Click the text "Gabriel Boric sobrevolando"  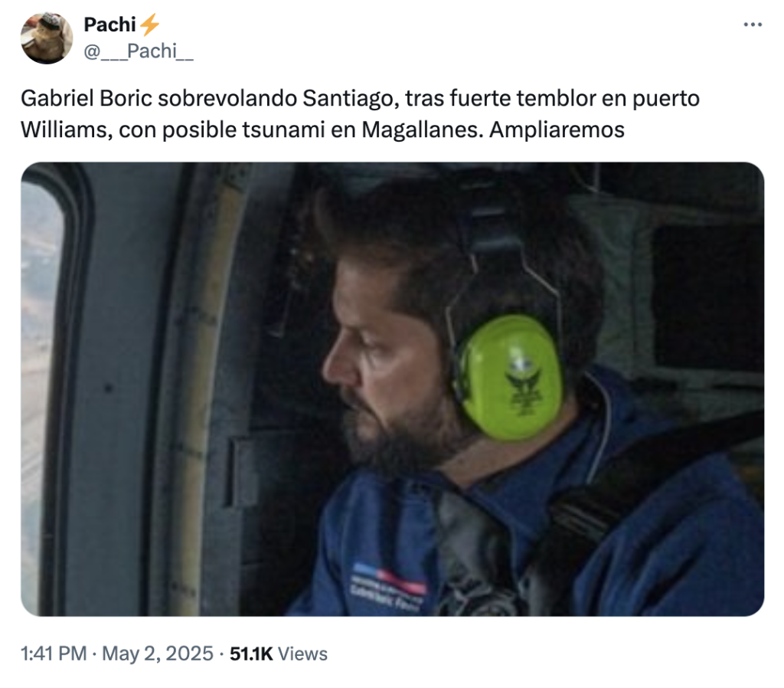coord(159,98)
